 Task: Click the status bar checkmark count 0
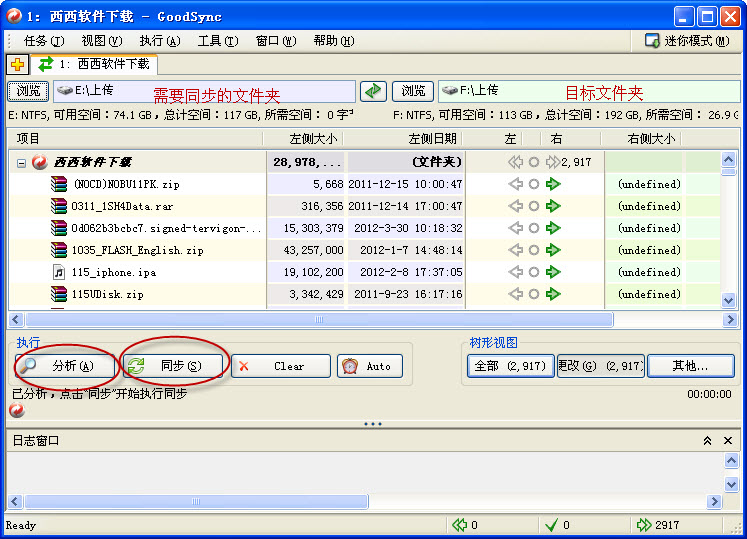point(557,525)
